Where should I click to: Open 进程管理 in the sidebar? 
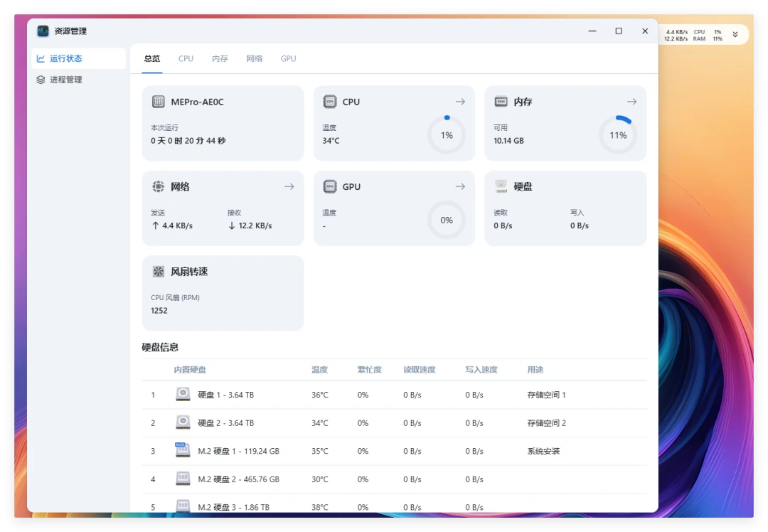(78, 80)
